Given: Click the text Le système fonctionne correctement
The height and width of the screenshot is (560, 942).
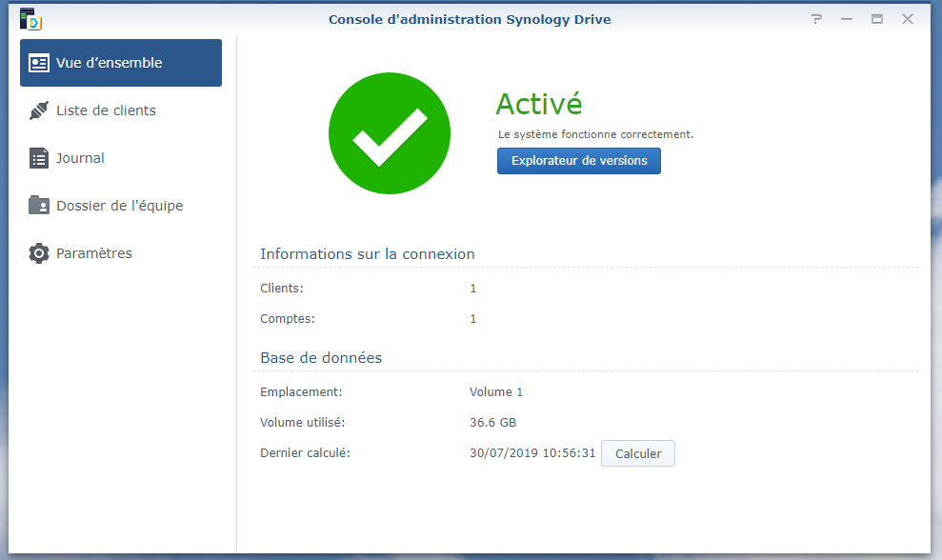Looking at the screenshot, I should tap(596, 134).
